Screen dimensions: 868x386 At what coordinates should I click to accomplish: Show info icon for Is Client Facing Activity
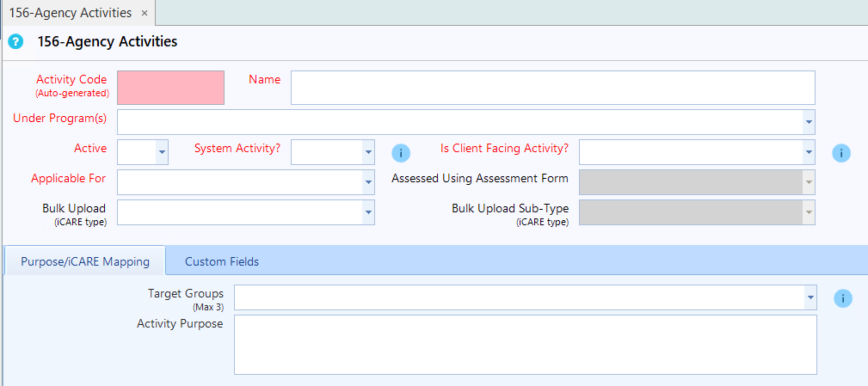tap(840, 153)
